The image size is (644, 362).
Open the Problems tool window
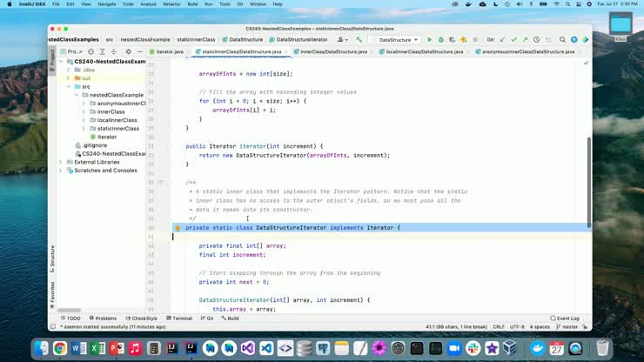pyautogui.click(x=103, y=318)
